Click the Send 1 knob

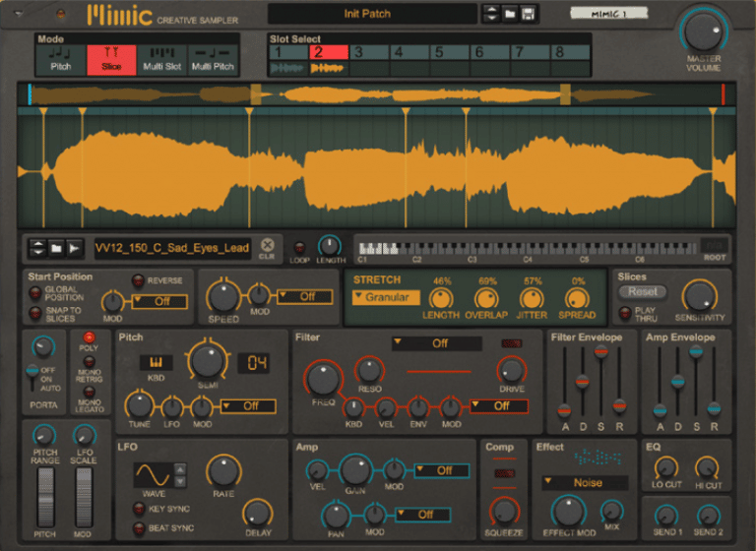[666, 516]
